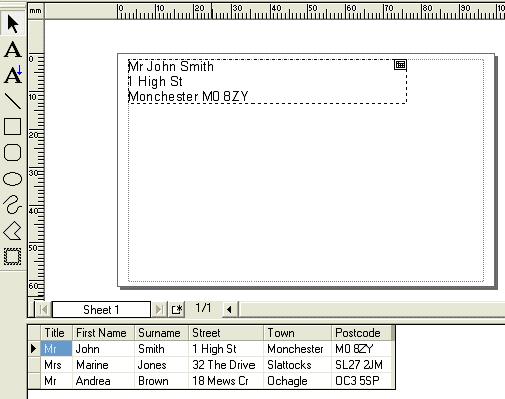Click the Monchester cell in the table
The width and height of the screenshot is (505, 399).
coord(298,349)
